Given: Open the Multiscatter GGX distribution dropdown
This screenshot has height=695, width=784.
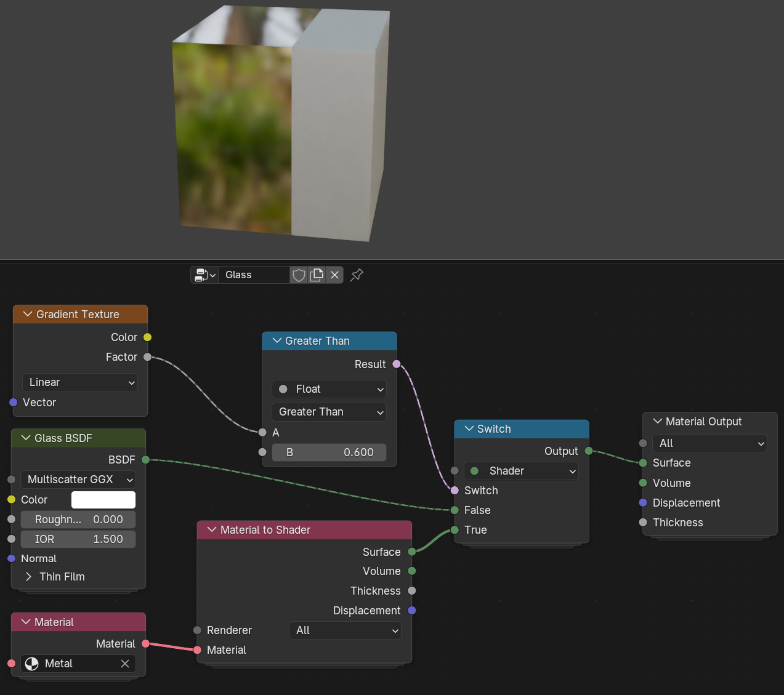Looking at the screenshot, I should (x=78, y=480).
